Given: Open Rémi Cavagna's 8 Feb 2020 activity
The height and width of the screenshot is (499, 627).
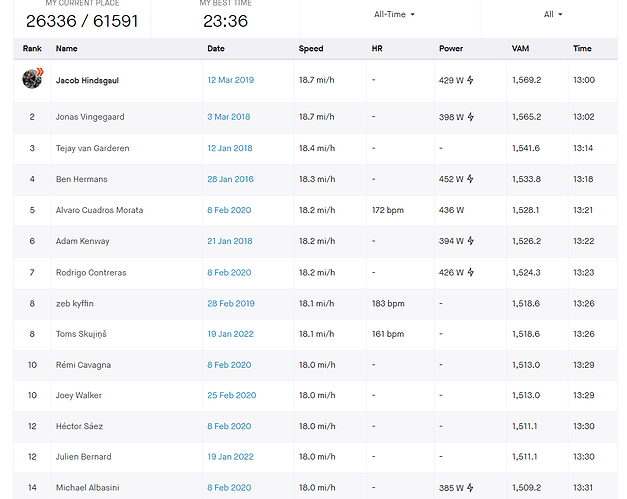Looking at the screenshot, I should pyautogui.click(x=229, y=365).
